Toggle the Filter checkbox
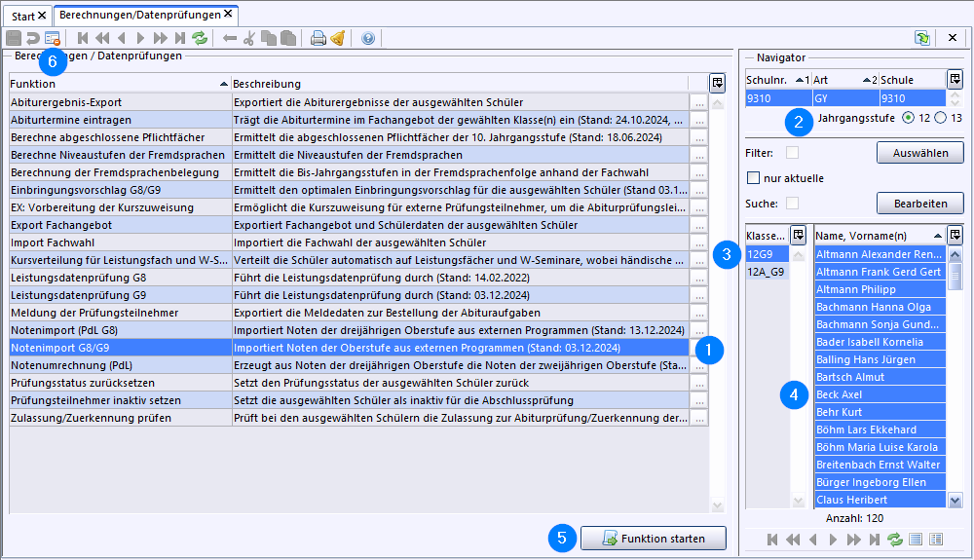The width and height of the screenshot is (974, 560). click(792, 153)
